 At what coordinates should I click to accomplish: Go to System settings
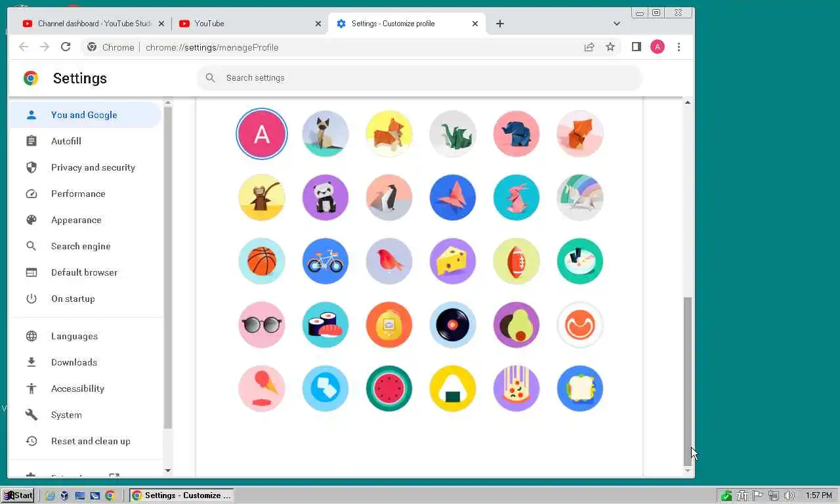(85, 415)
